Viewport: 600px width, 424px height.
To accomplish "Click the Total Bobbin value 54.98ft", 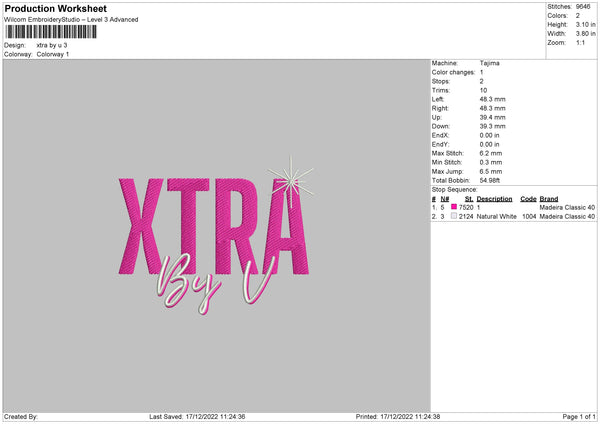I will click(490, 181).
